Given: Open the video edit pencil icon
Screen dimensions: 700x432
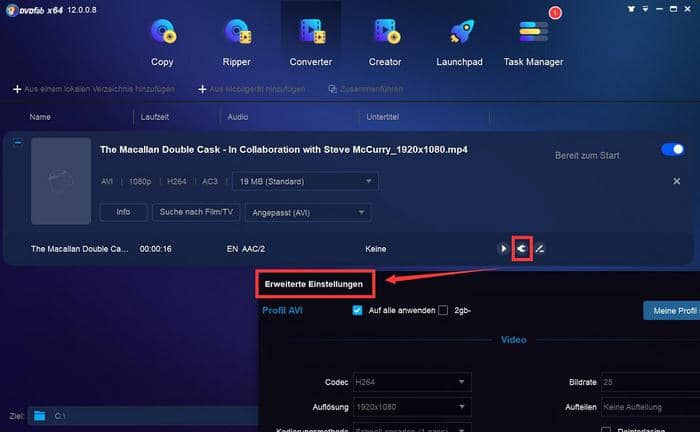Looking at the screenshot, I should click(x=540, y=249).
